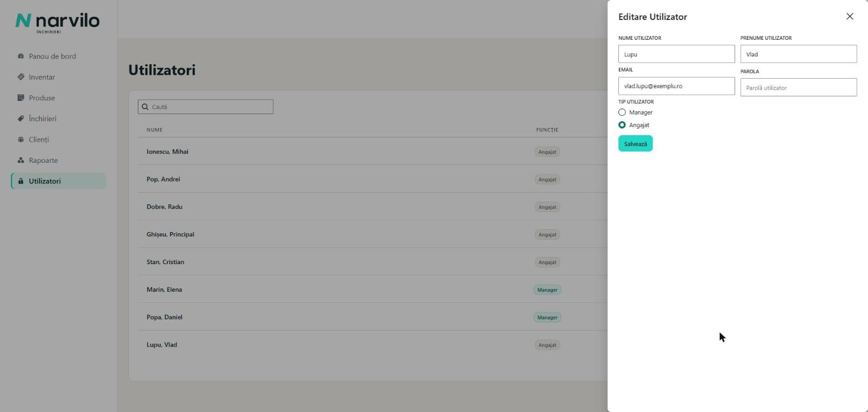The image size is (868, 412).
Task: Select the Ghișeu, Principal row
Action: [373, 235]
